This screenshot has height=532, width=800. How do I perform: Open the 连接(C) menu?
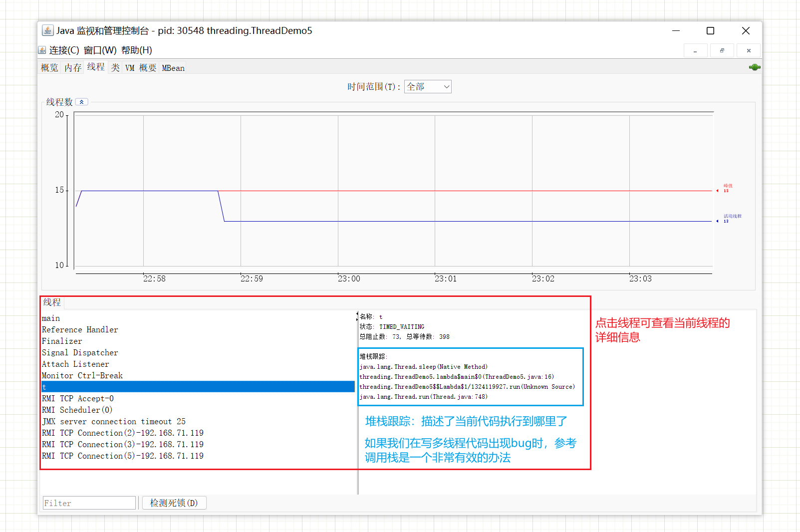point(64,50)
